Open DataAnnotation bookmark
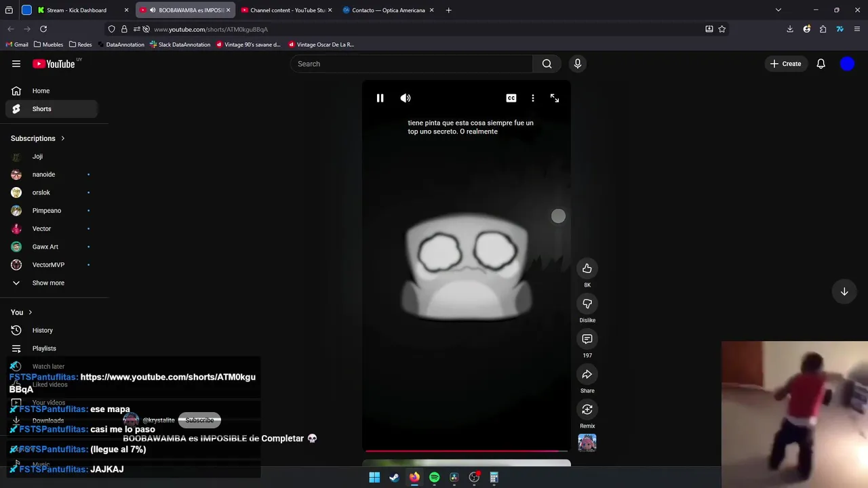 [x=121, y=45]
